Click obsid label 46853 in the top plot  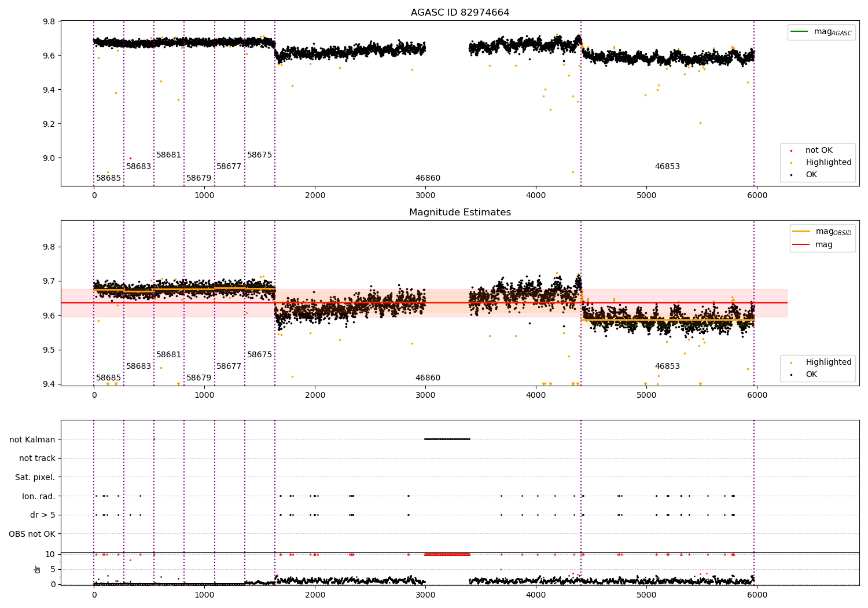click(x=667, y=167)
